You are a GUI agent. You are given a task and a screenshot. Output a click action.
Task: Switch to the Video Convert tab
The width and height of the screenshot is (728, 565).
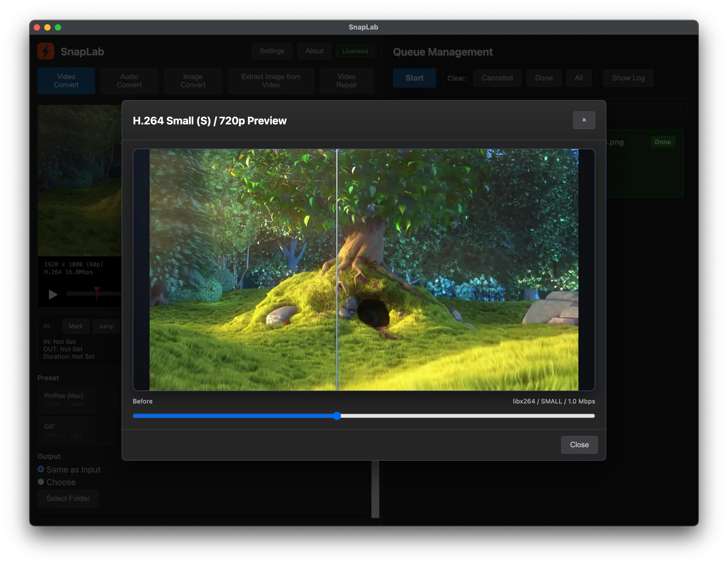click(x=66, y=81)
